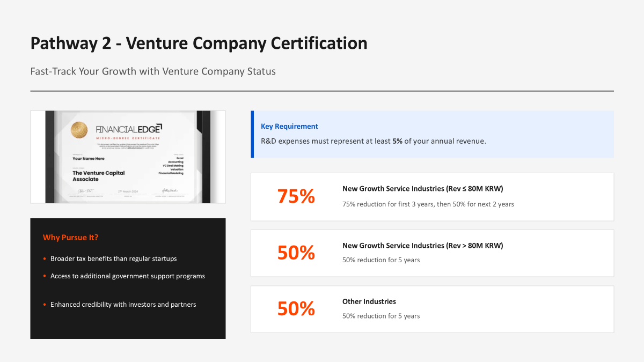Click 'New Growth Service Industries (Rev ≤ 80M KRW)' heading

[x=422, y=189]
